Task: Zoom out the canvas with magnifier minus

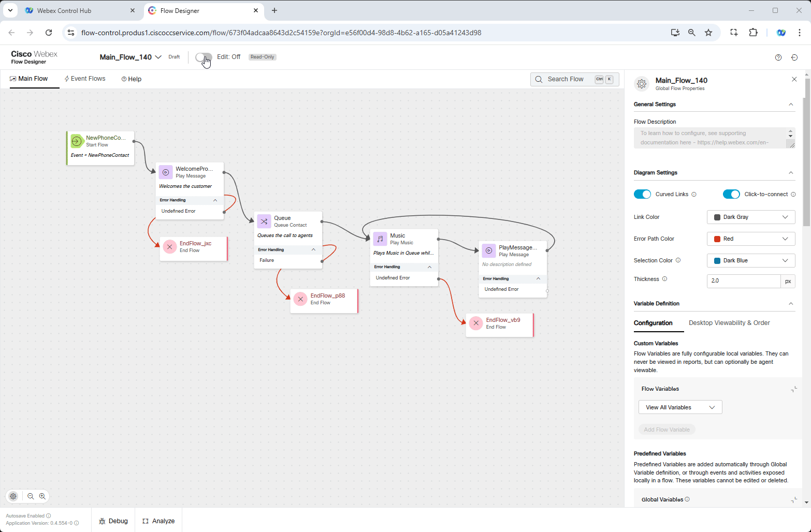Action: click(x=31, y=496)
